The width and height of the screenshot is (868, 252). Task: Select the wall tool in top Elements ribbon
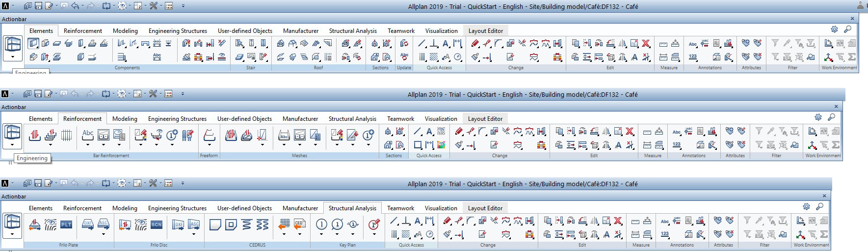(33, 43)
